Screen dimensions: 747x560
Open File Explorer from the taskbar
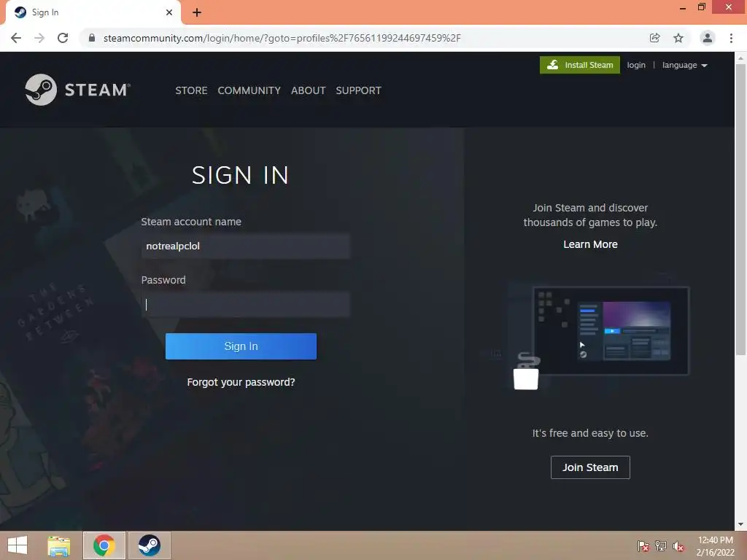coord(58,545)
